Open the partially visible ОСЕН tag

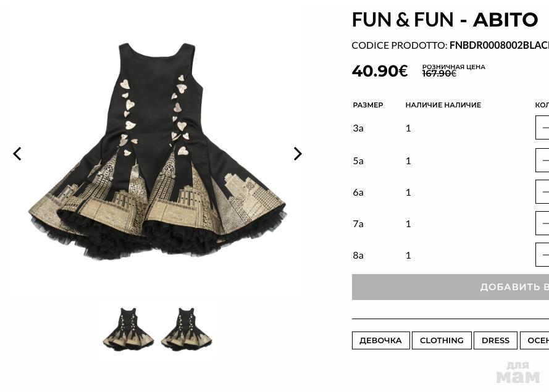tap(534, 341)
